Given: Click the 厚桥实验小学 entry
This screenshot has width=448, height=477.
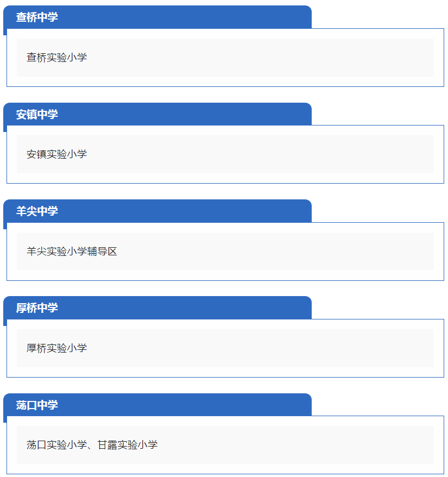Looking at the screenshot, I should [x=56, y=348].
